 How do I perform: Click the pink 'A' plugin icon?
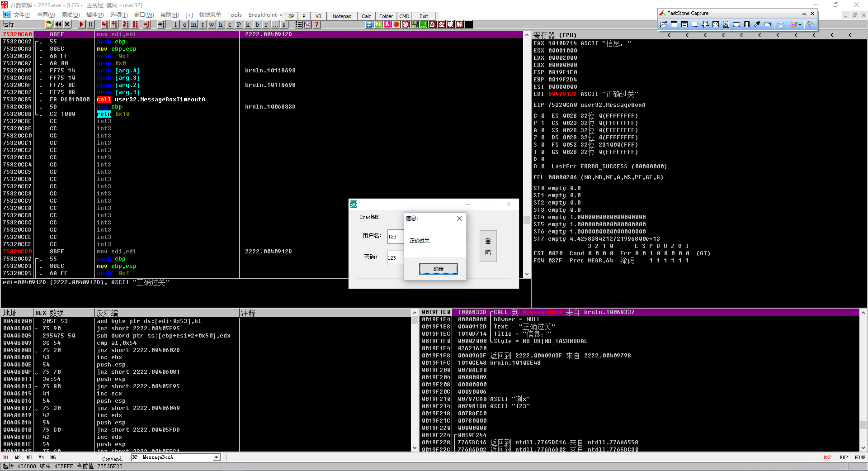387,24
